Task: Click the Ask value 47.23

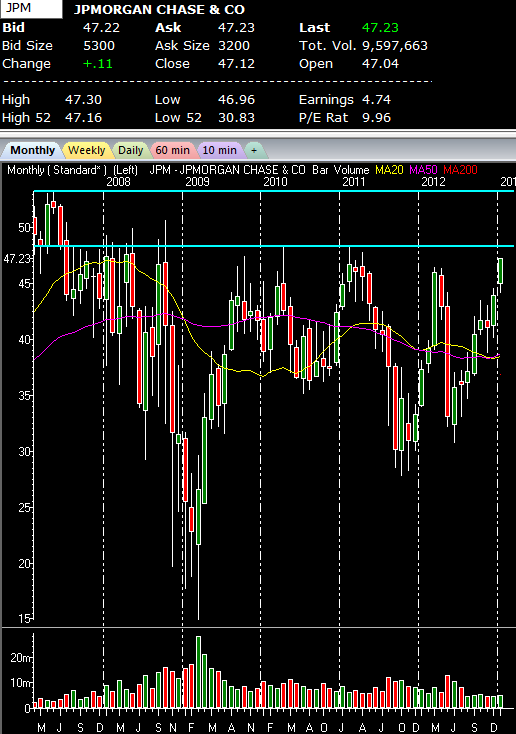Action: (236, 28)
